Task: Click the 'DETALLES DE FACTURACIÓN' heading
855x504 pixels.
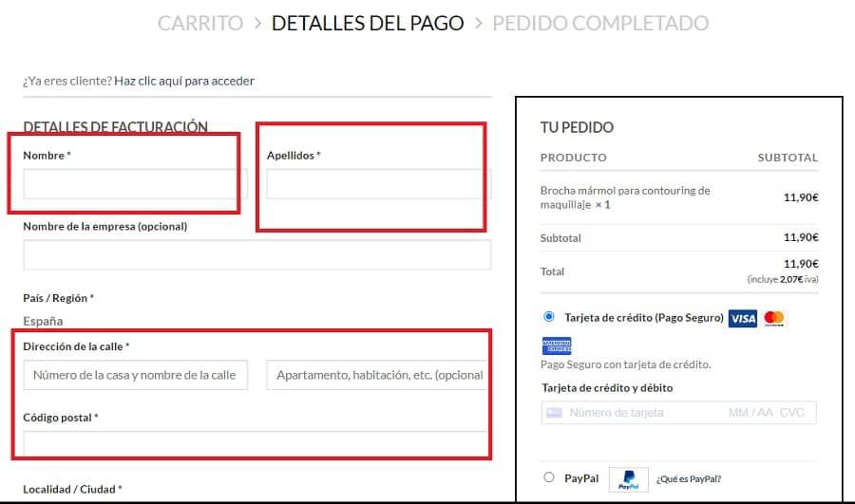Action: (x=115, y=126)
